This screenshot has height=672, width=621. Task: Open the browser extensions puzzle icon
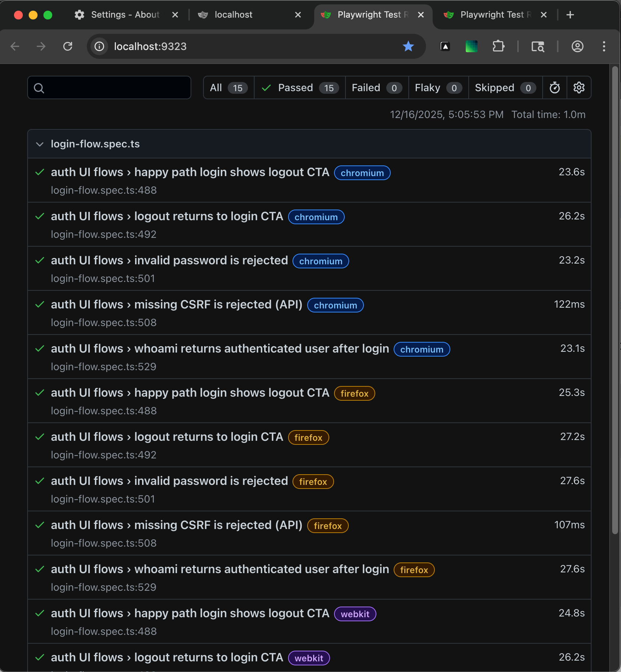coord(498,46)
